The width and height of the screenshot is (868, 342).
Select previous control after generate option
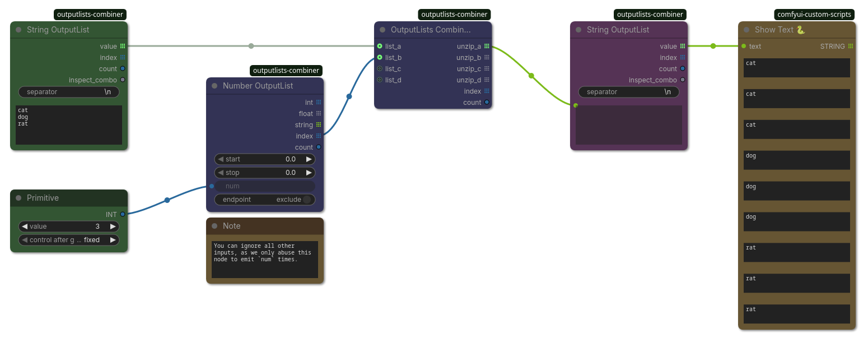tap(25, 240)
